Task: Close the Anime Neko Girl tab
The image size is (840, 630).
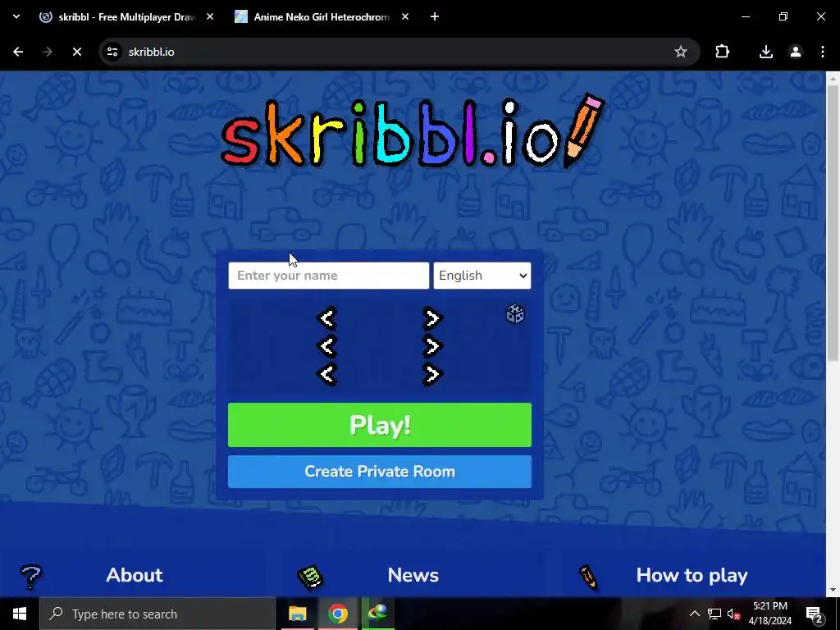Action: (405, 16)
